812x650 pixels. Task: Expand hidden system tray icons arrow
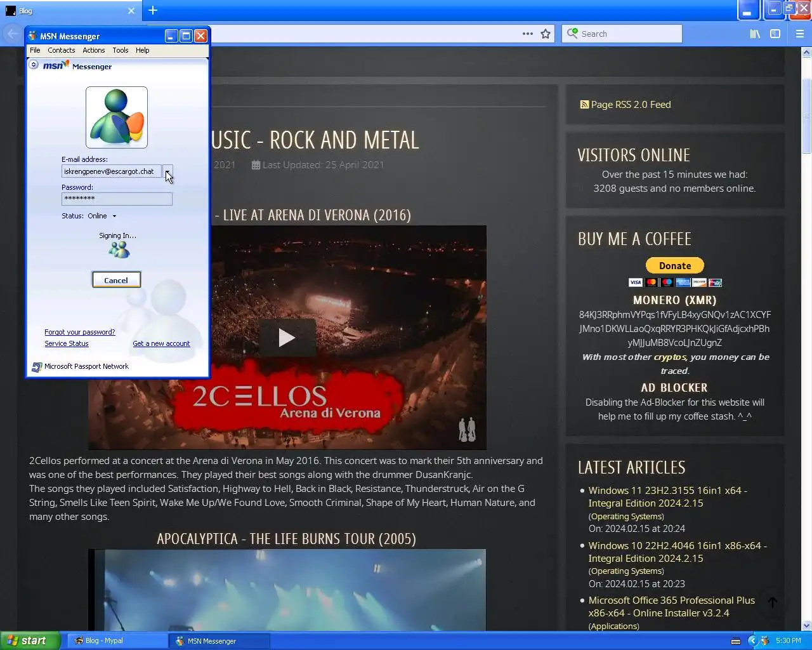tap(752, 641)
